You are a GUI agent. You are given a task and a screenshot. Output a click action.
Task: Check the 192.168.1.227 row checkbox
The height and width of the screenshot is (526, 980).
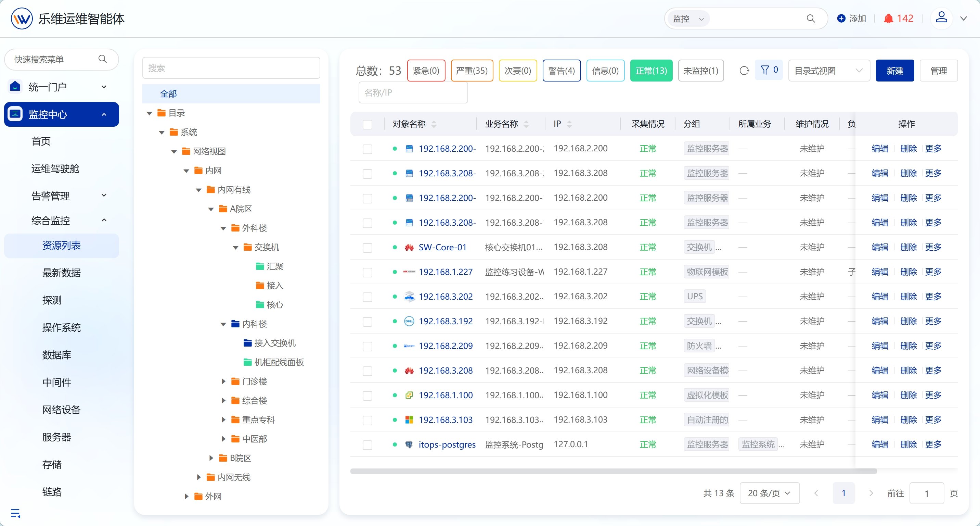367,273
